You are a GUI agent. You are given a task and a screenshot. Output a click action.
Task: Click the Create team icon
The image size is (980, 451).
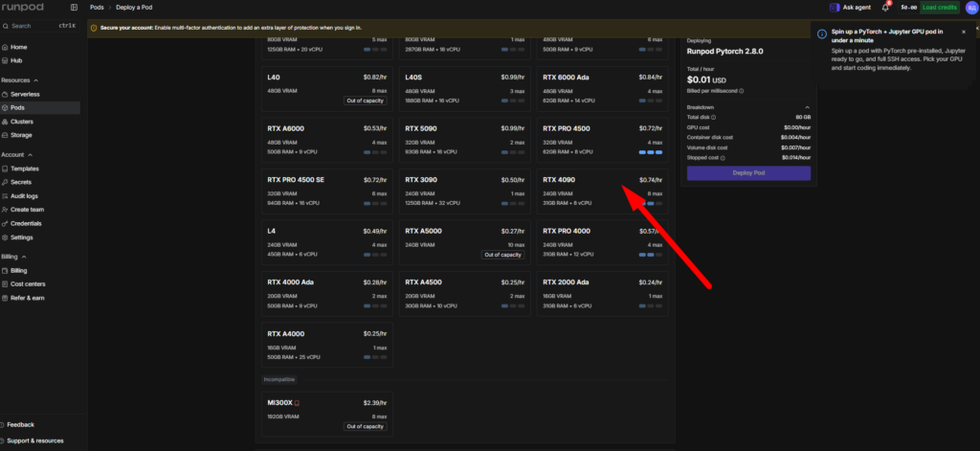tap(5, 210)
